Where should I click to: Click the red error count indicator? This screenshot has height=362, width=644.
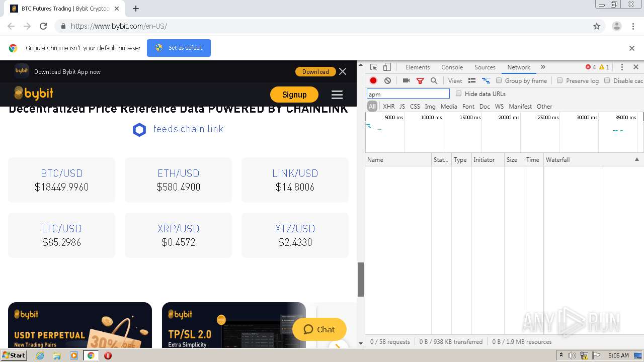pos(591,67)
